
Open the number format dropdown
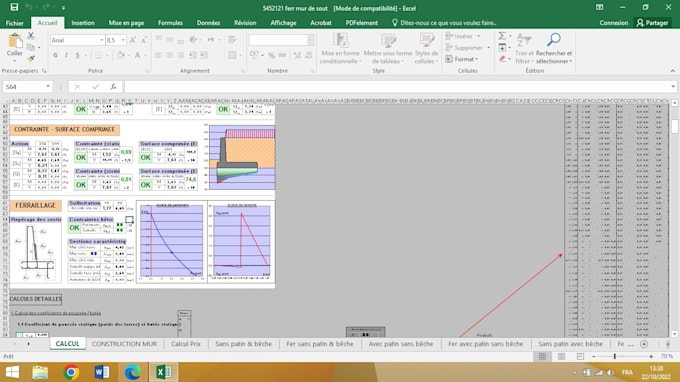(311, 40)
